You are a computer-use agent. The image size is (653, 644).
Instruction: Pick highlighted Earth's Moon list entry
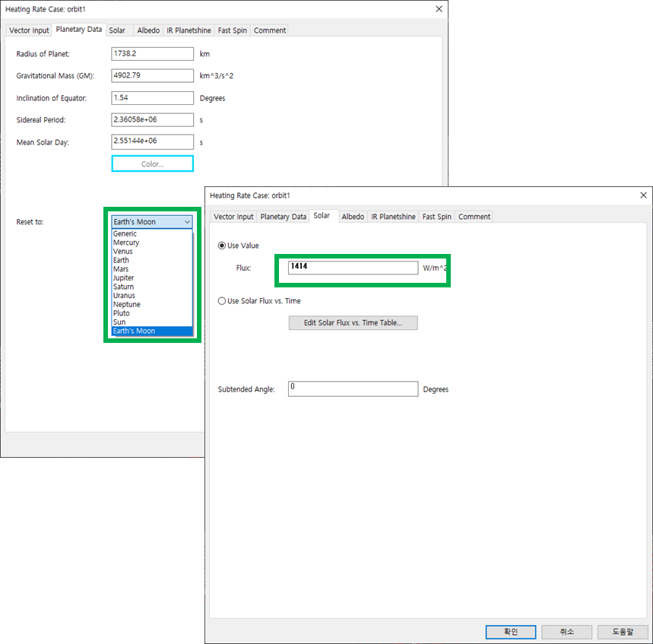point(152,332)
